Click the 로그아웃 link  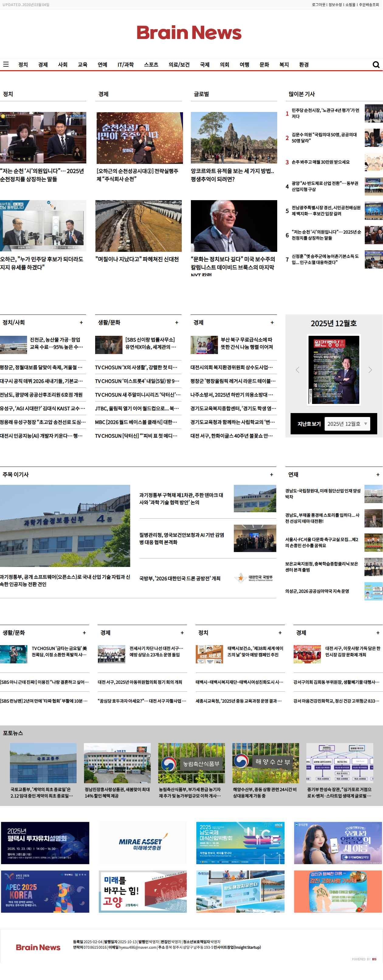tap(318, 5)
